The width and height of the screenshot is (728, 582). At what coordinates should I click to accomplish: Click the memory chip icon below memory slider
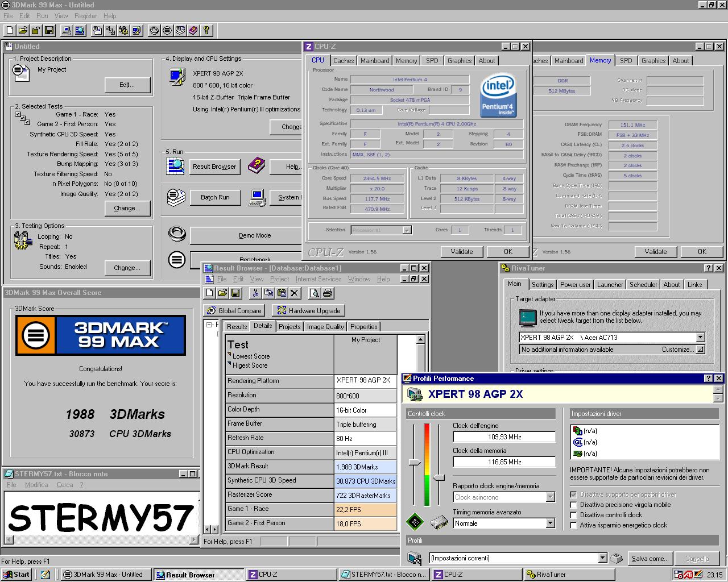(439, 521)
